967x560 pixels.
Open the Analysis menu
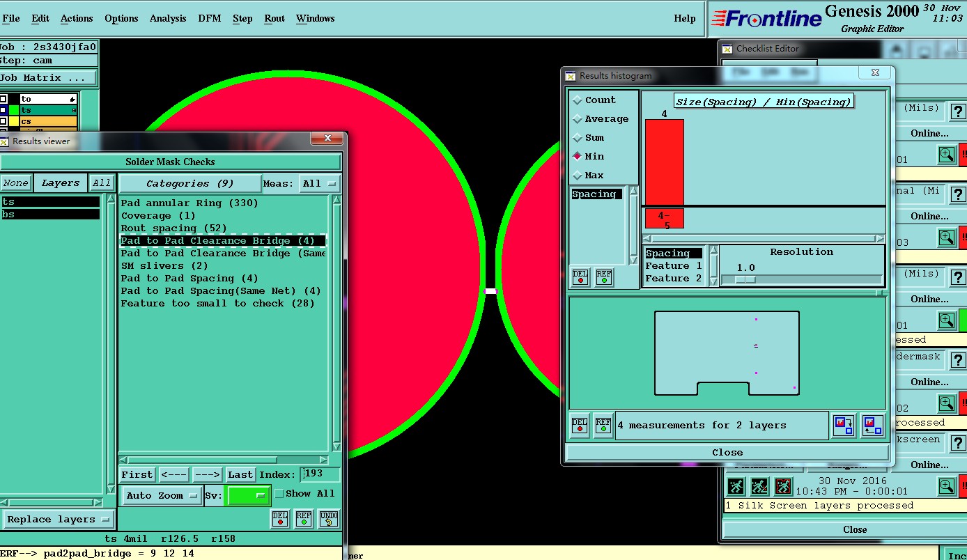point(168,18)
